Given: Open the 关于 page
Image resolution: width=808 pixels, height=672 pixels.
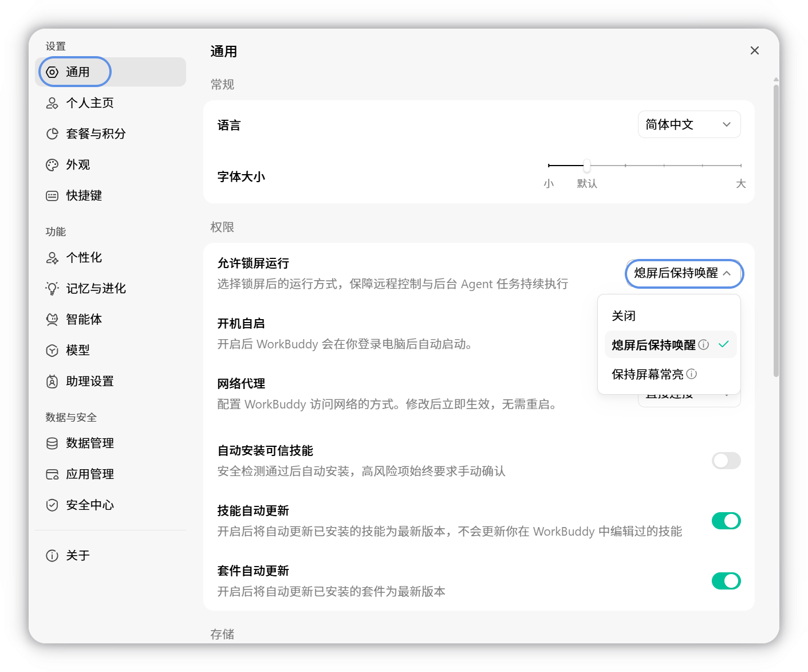Looking at the screenshot, I should [x=111, y=556].
